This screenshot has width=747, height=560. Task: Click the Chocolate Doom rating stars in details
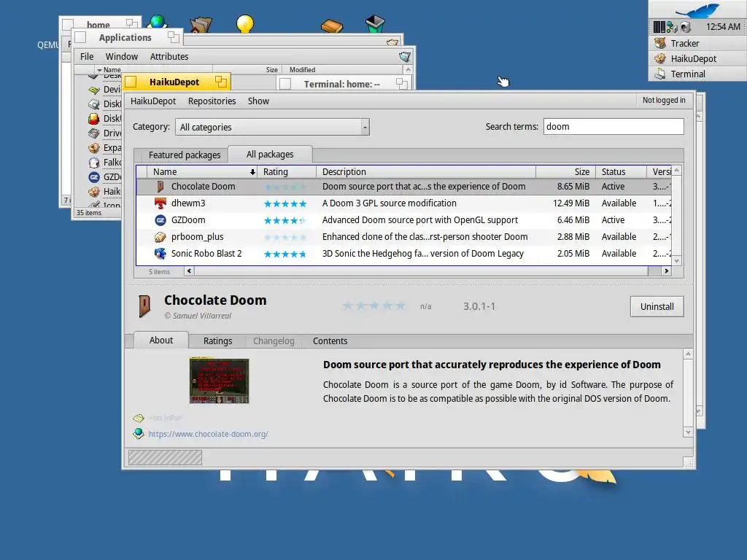point(374,306)
